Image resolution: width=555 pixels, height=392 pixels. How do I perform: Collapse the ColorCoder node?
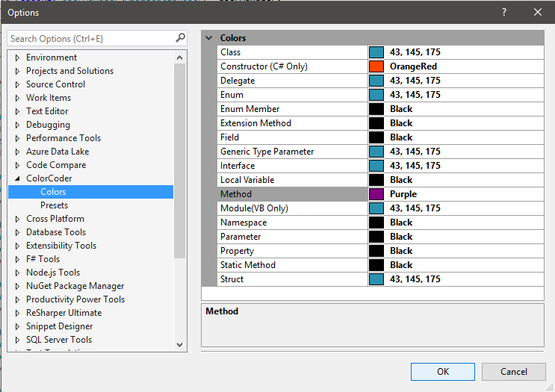coord(17,178)
